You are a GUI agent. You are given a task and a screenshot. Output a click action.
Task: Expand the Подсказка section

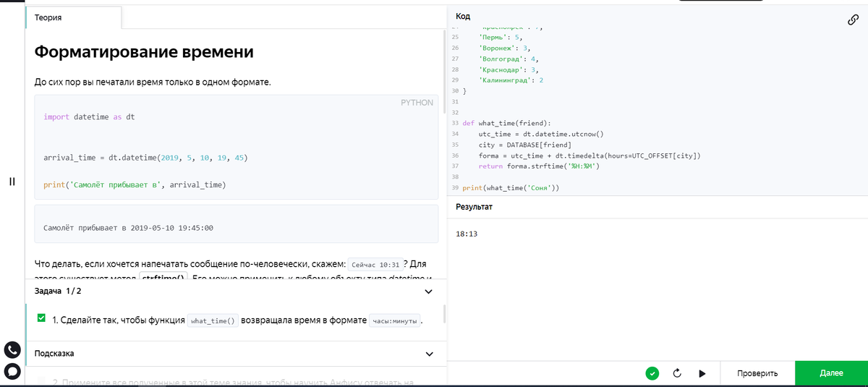click(429, 354)
